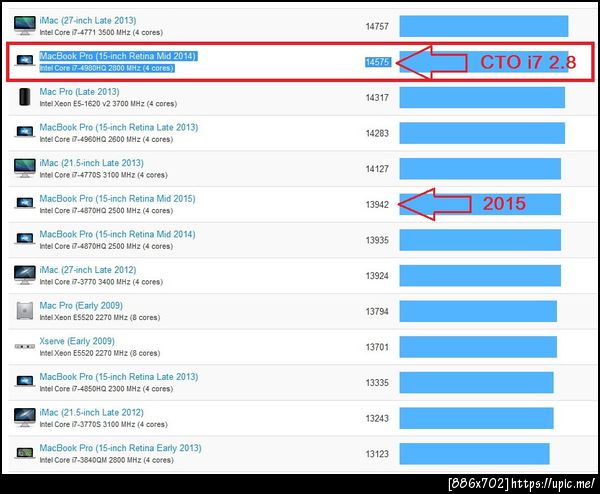The width and height of the screenshot is (600, 494).
Task: Click the score value 13701
Action: coord(377,347)
